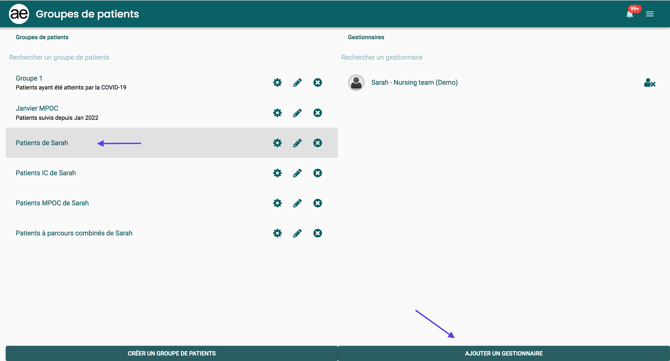
Task: Open settings gear for Groupe 1
Action: (x=277, y=82)
